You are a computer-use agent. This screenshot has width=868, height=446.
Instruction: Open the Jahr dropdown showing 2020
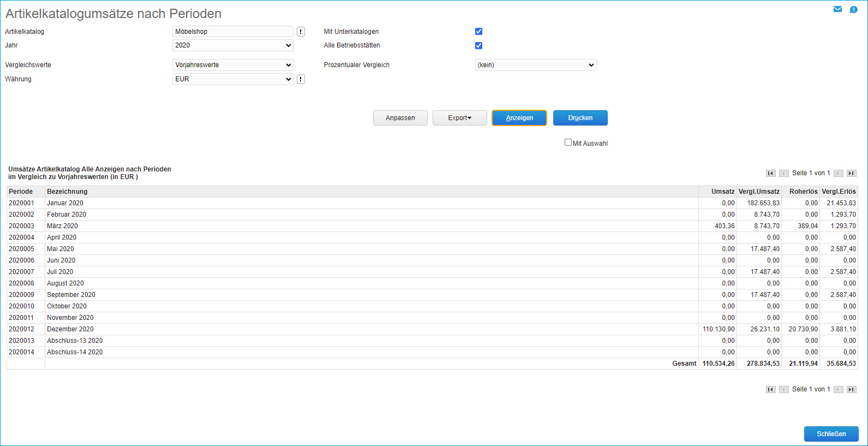pyautogui.click(x=233, y=45)
